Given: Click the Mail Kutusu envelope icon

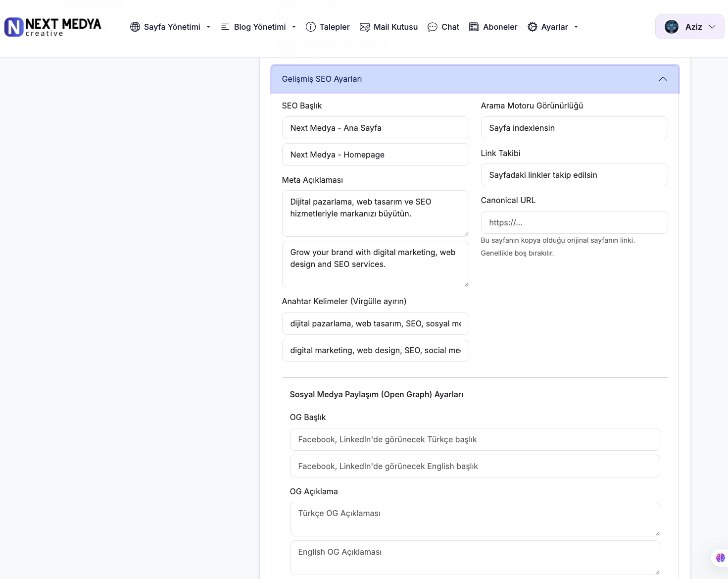Looking at the screenshot, I should 365,27.
